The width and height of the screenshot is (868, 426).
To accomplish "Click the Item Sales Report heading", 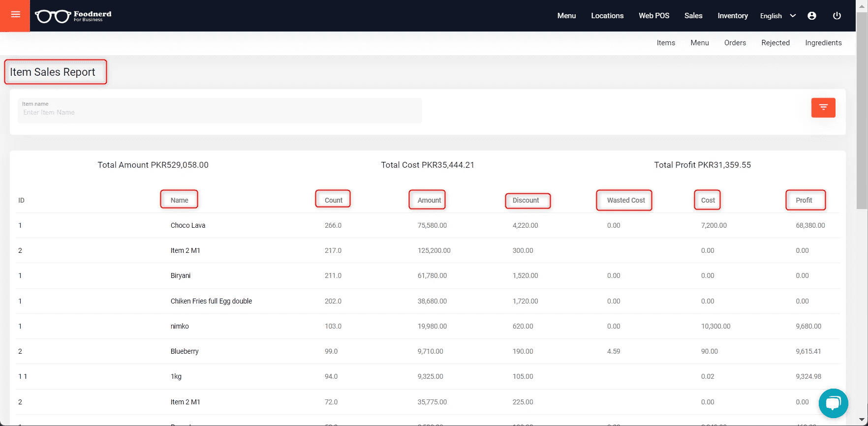I will click(53, 72).
